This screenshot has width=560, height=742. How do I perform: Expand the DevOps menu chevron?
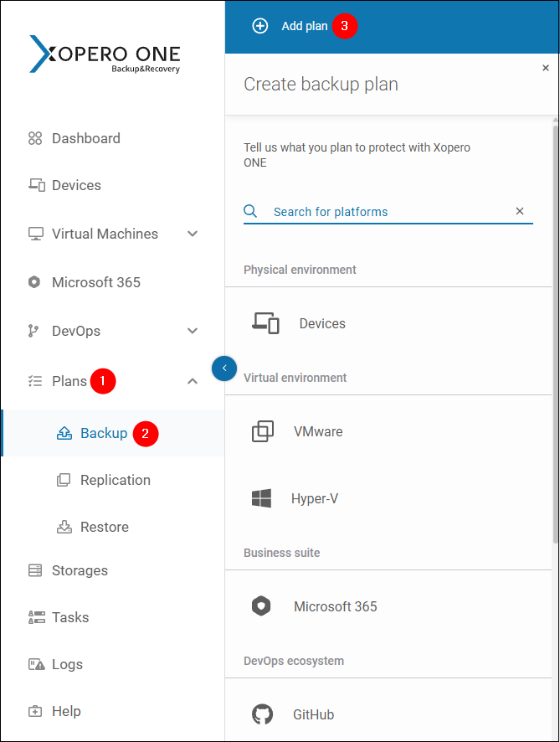pyautogui.click(x=192, y=331)
